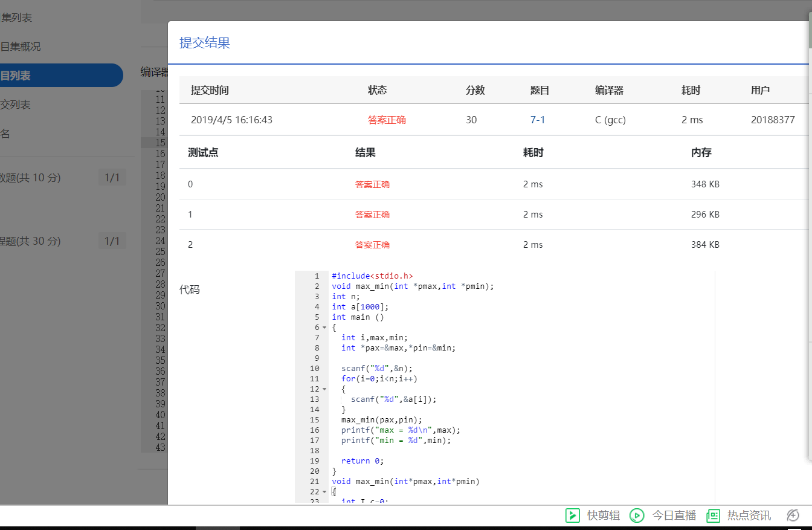Open 今日直播 text in the bottom bar
This screenshot has height=530, width=812.
coord(674,515)
